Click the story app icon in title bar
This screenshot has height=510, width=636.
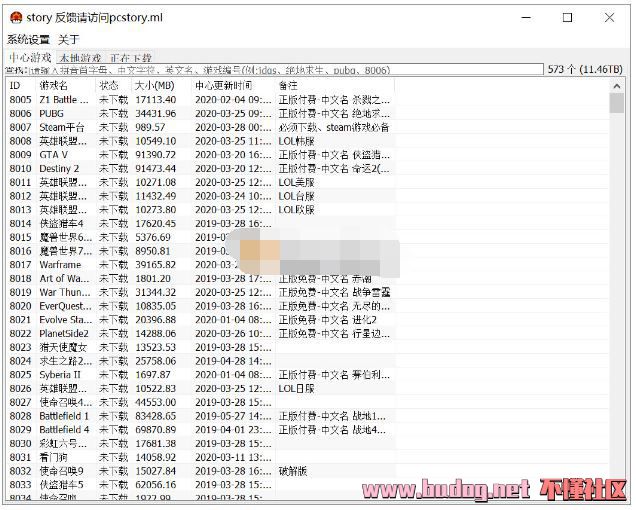(16, 18)
